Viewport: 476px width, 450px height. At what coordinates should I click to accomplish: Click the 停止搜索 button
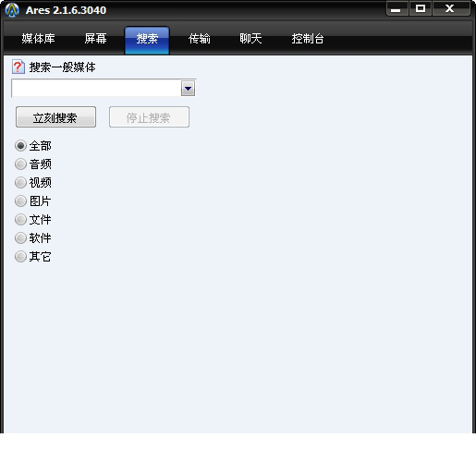[x=149, y=117]
